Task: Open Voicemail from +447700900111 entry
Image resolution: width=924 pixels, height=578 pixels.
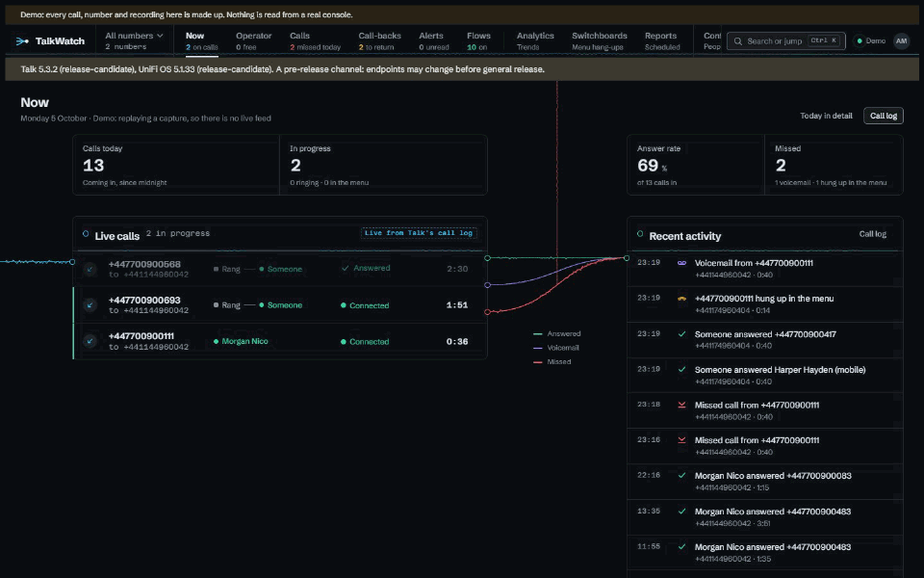Action: [765, 269]
